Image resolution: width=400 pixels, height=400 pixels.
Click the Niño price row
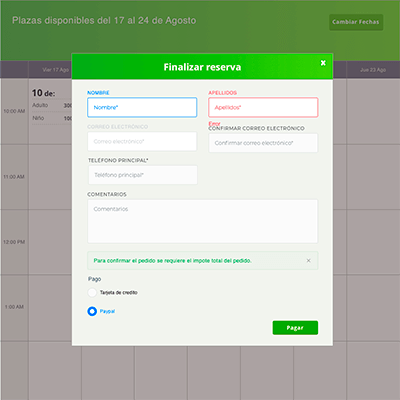52,118
